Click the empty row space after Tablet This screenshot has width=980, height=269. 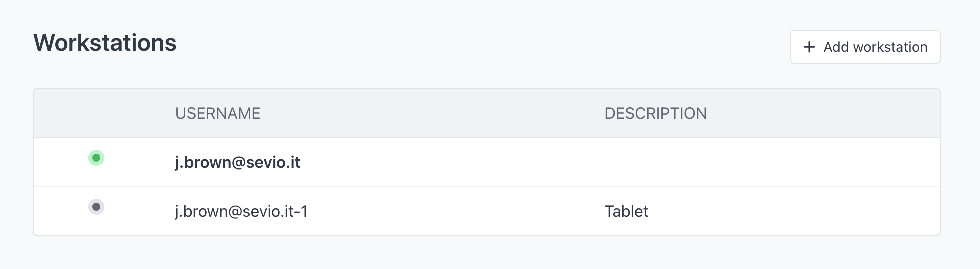pyautogui.click(x=795, y=211)
